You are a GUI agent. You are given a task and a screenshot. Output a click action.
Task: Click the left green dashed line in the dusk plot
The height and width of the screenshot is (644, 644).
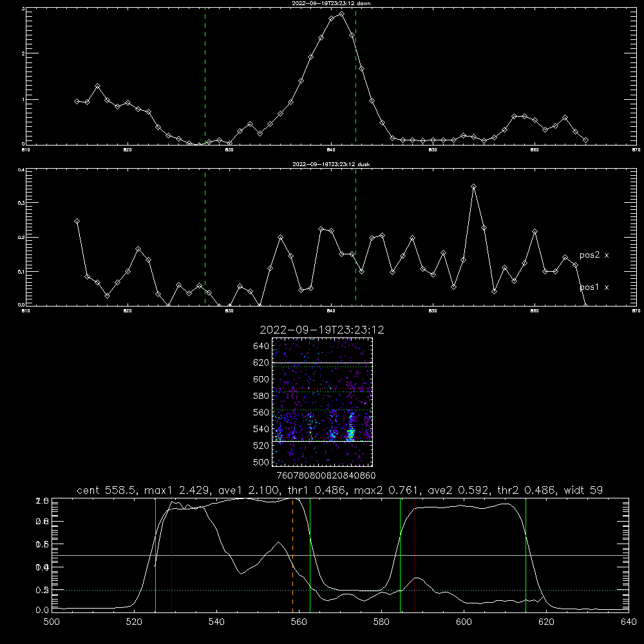(x=205, y=238)
